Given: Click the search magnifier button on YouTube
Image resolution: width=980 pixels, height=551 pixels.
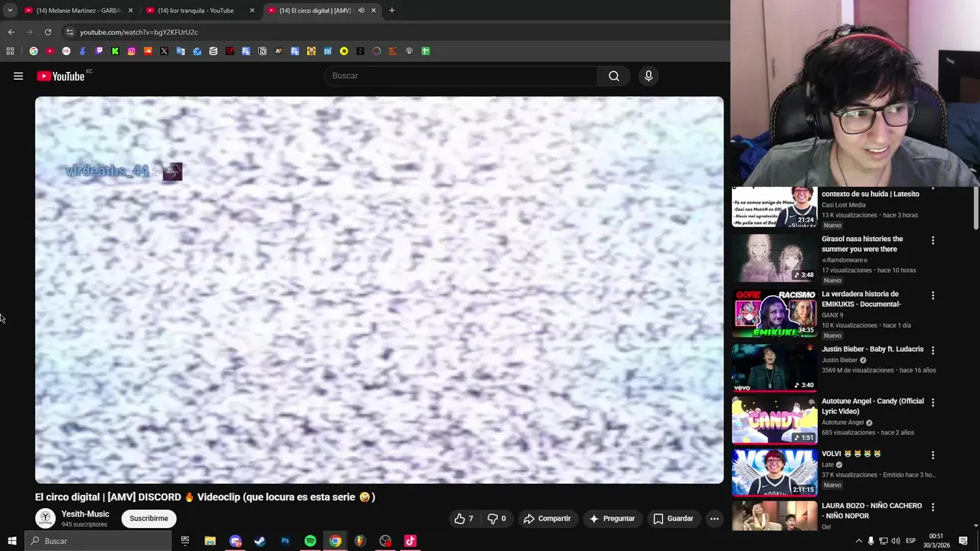Looking at the screenshot, I should 614,76.
